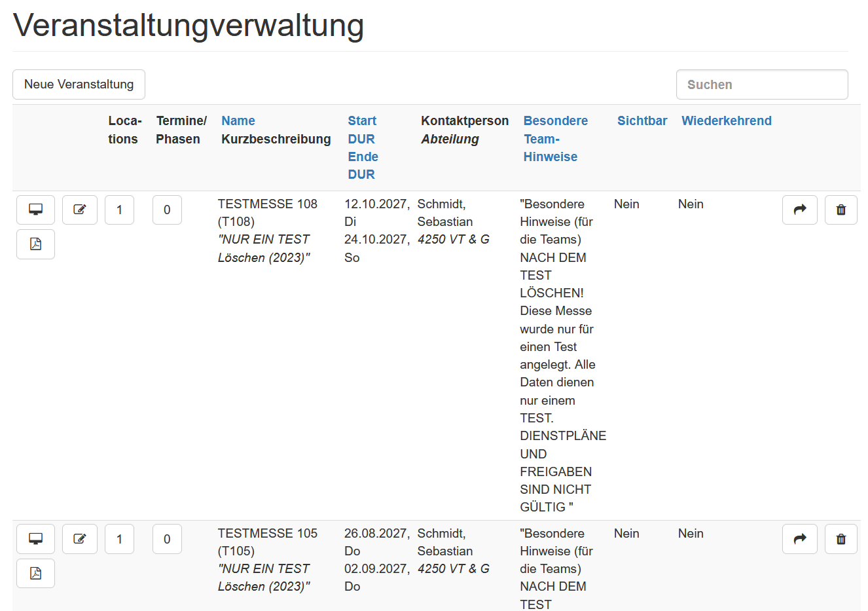Screen dimensions: 868x611
Task: Edit TESTMESSE 108 using the pencil icon
Action: [79, 210]
